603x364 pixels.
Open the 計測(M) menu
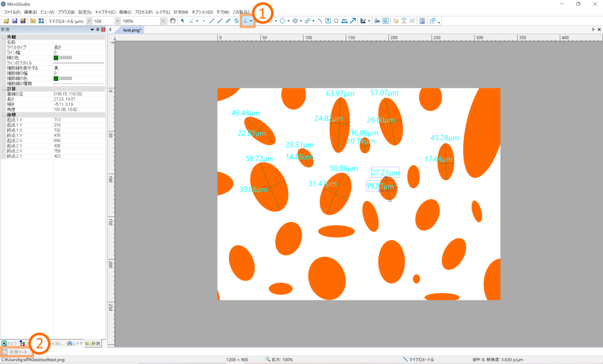[181, 12]
